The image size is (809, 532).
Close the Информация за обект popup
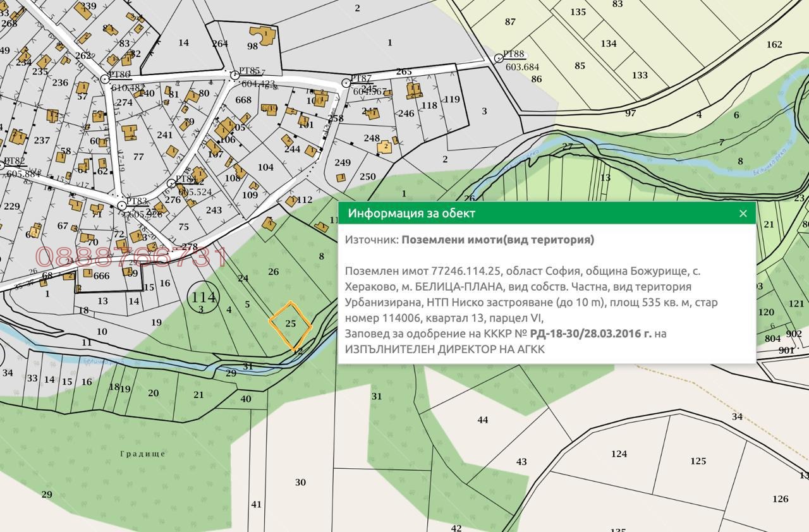[742, 214]
